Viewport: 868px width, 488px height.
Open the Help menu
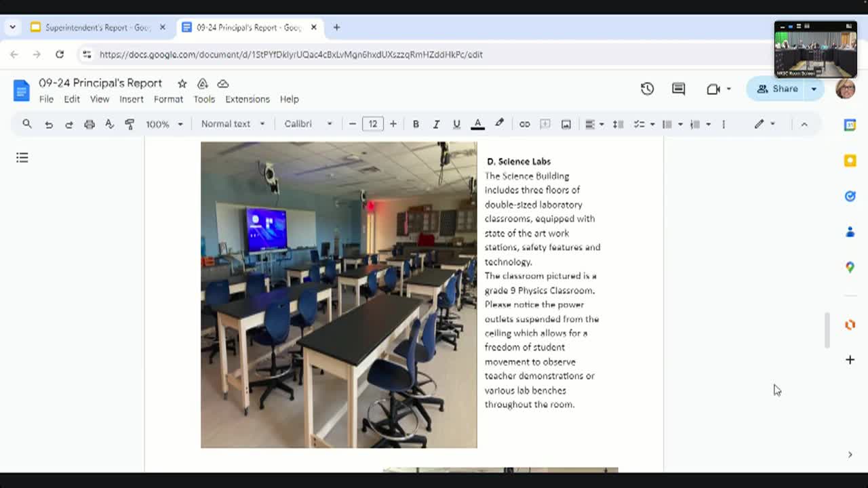coord(290,99)
